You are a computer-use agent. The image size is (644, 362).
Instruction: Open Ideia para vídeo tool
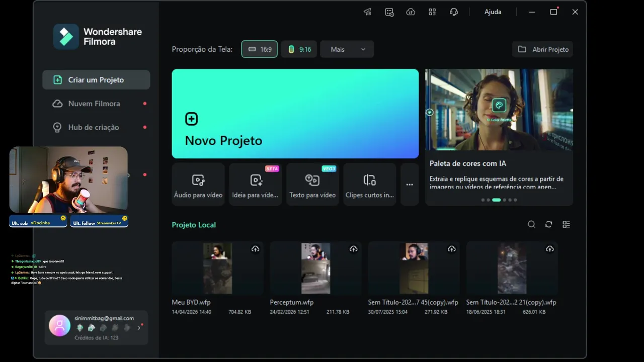[255, 184]
